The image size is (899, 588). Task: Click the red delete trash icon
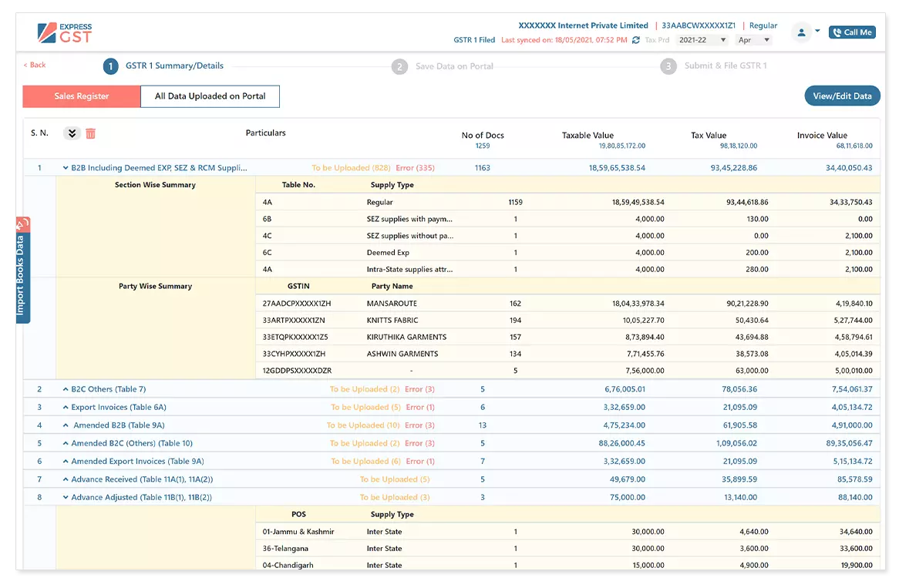point(90,133)
